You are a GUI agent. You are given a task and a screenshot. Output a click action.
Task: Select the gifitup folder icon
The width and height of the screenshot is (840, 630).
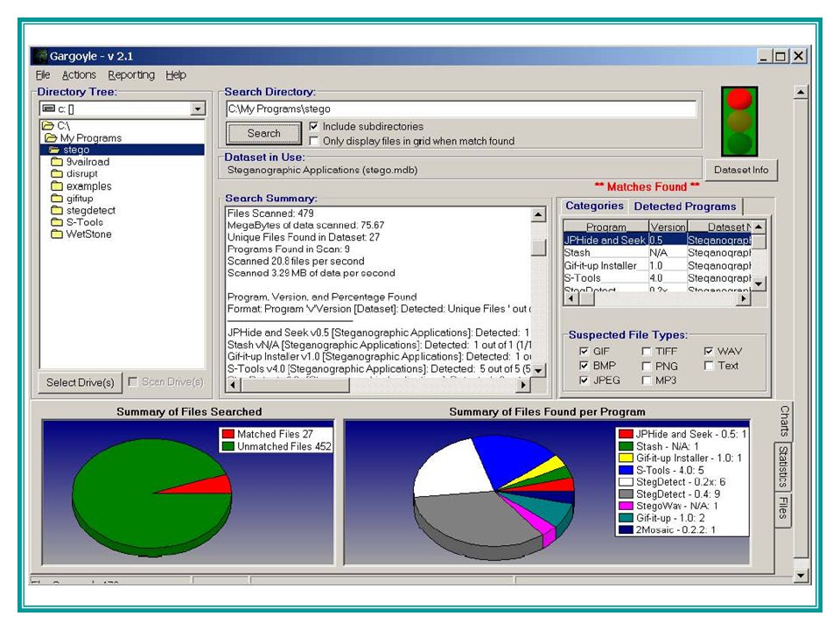(57, 199)
